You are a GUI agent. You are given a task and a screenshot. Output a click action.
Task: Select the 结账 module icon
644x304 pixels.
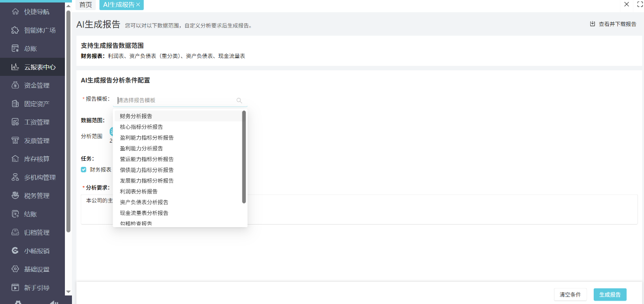click(x=33, y=214)
